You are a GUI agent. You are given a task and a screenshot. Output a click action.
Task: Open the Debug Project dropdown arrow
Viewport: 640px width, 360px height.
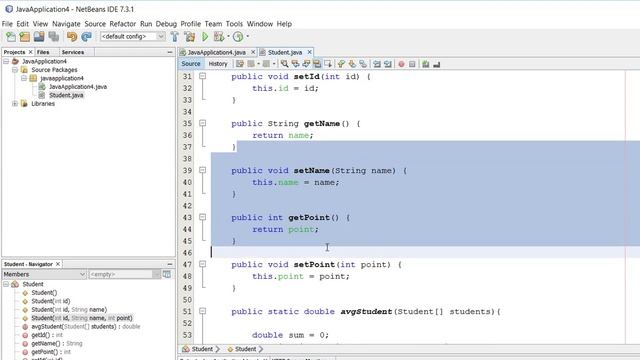click(228, 37)
